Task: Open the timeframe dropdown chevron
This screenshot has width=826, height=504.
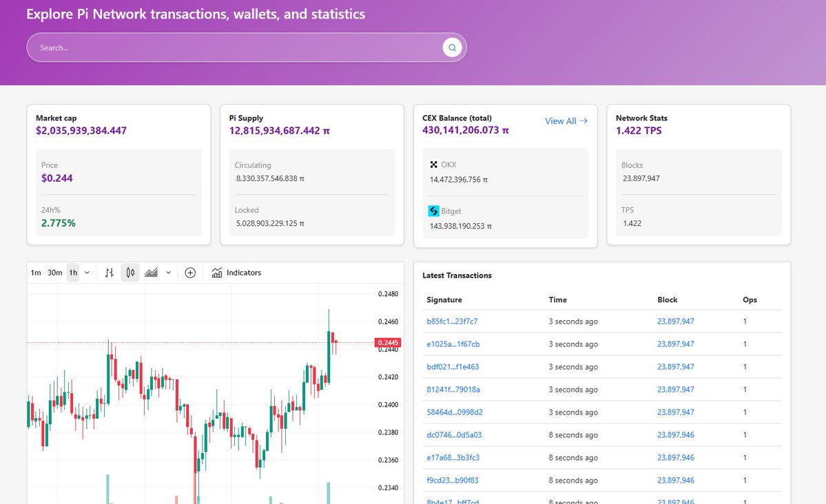Action: pos(87,273)
